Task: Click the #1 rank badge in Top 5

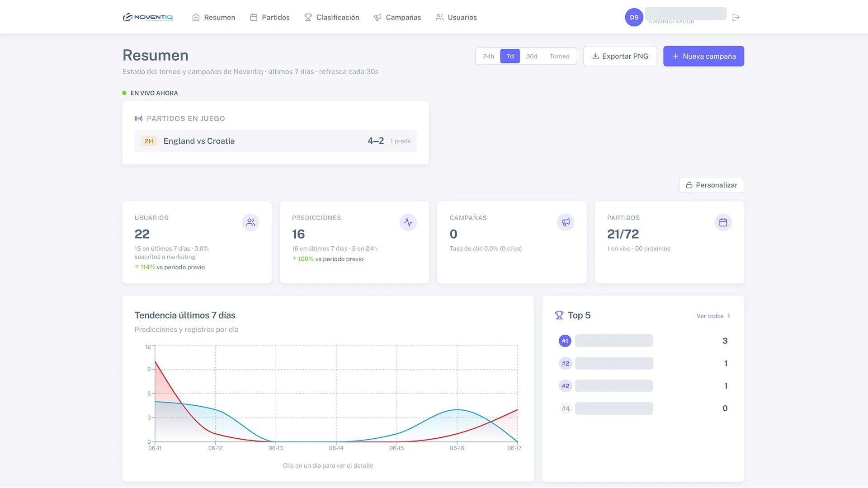Action: (565, 341)
